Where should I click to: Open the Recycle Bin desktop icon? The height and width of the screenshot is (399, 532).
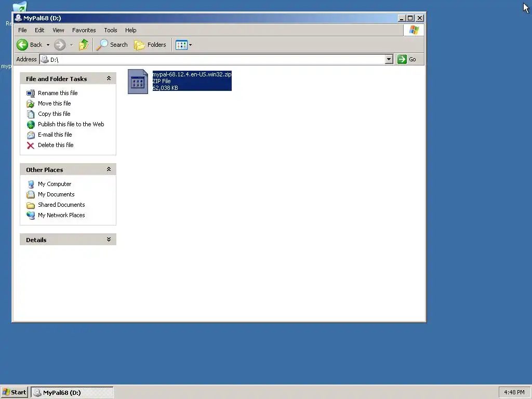point(20,7)
